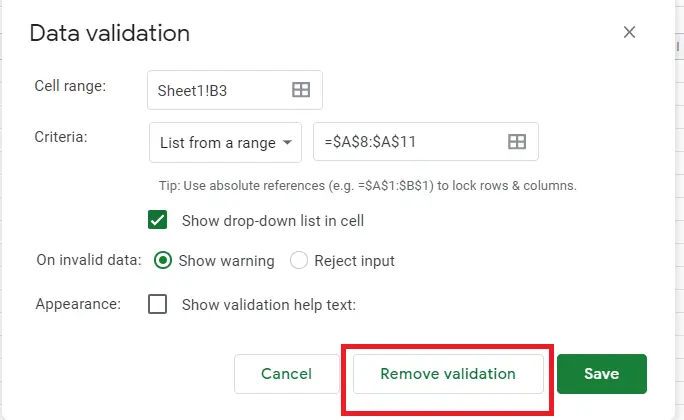Viewport: 684px width, 420px height.
Task: Select the 'Reject input' radio button
Action: pyautogui.click(x=299, y=260)
